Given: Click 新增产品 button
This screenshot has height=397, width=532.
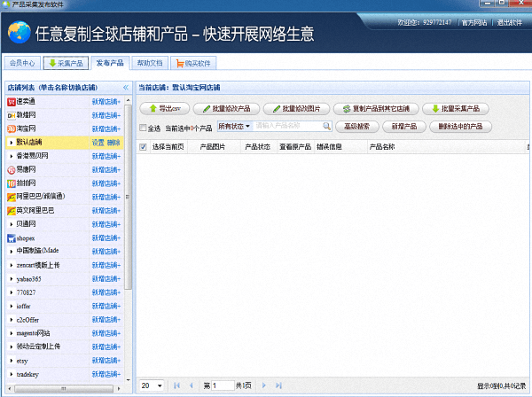Looking at the screenshot, I should pos(404,127).
